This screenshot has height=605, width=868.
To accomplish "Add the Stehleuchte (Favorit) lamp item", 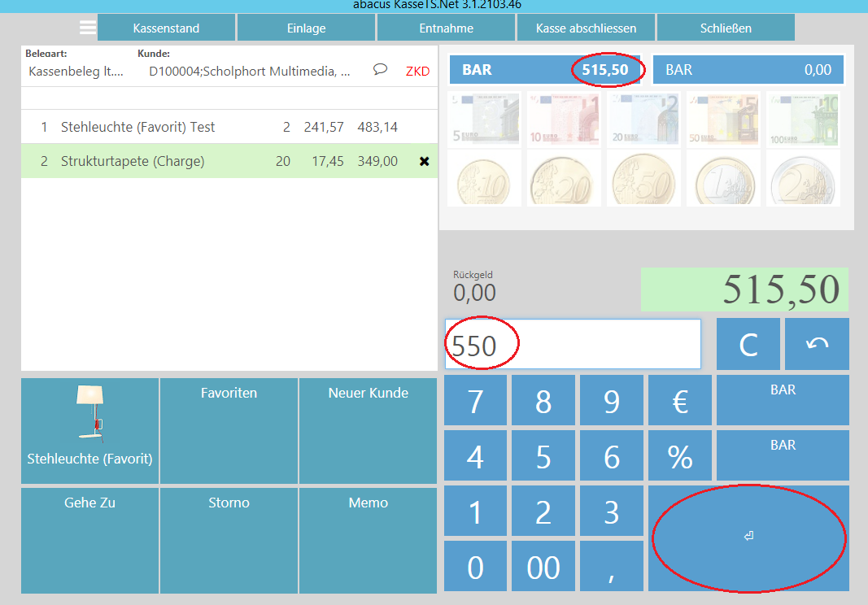I will click(x=90, y=429).
